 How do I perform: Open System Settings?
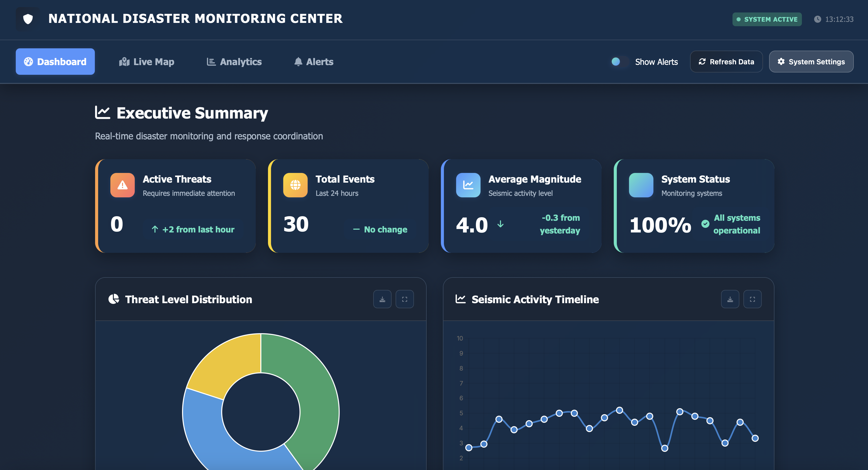(x=811, y=62)
